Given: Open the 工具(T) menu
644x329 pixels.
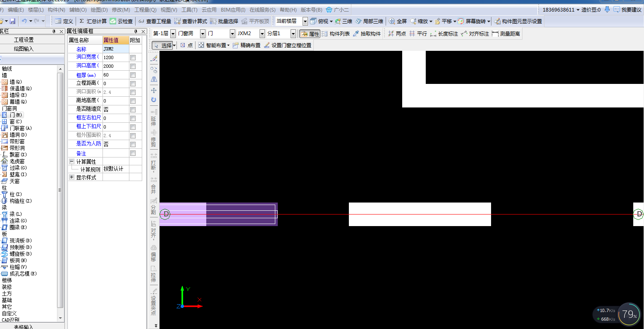Looking at the screenshot, I should (189, 10).
